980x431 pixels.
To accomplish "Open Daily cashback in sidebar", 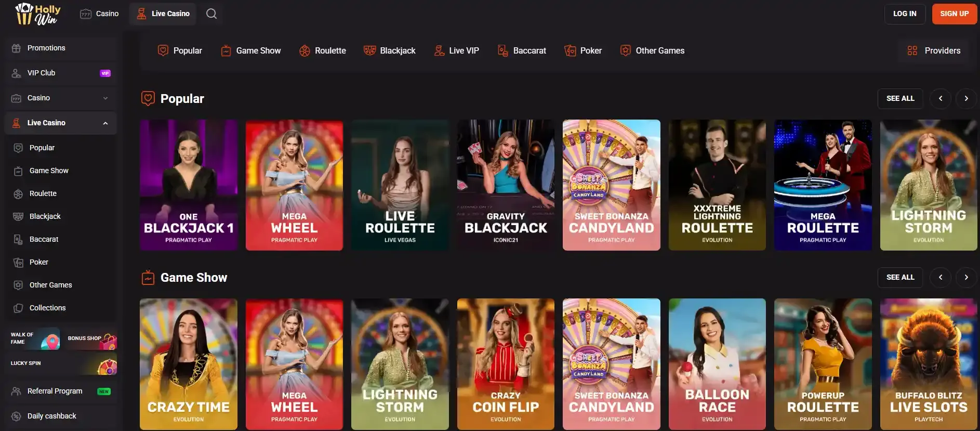I will point(61,416).
